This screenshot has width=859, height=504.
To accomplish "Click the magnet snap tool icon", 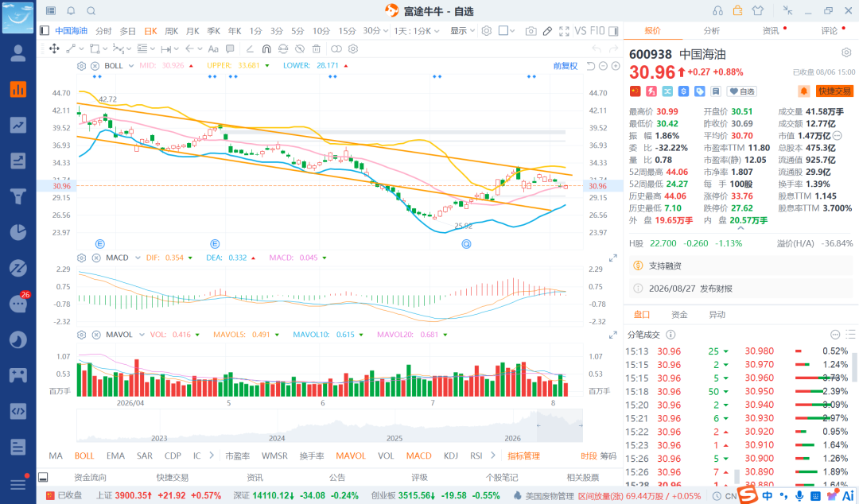I will [266, 48].
